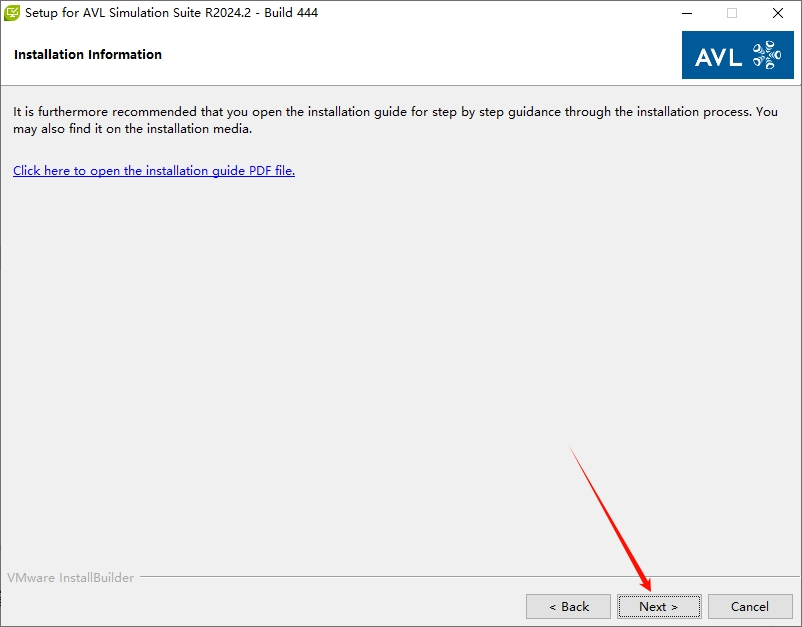Click the molecule emblem in the AVL logo
The height and width of the screenshot is (627, 802).
pos(766,55)
